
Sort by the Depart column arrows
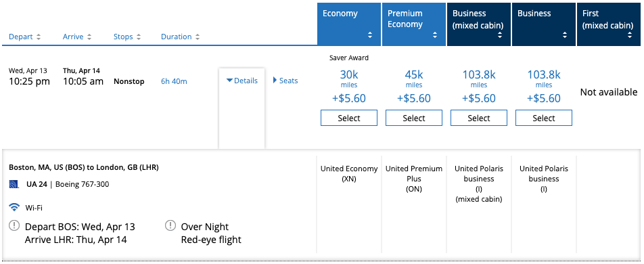39,37
